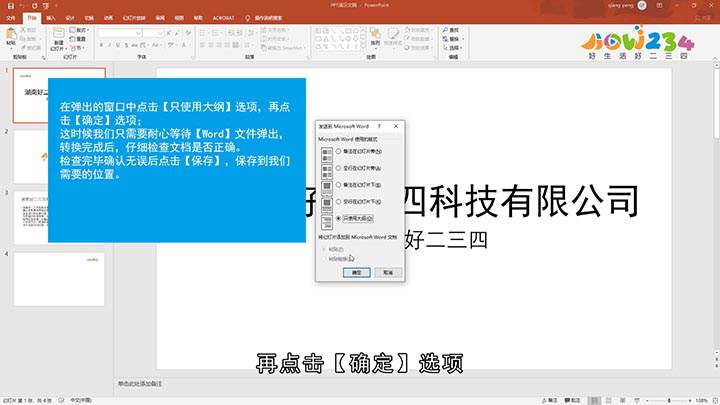Close the Send to Microsoft Word dialog
The width and height of the screenshot is (720, 405).
point(396,126)
